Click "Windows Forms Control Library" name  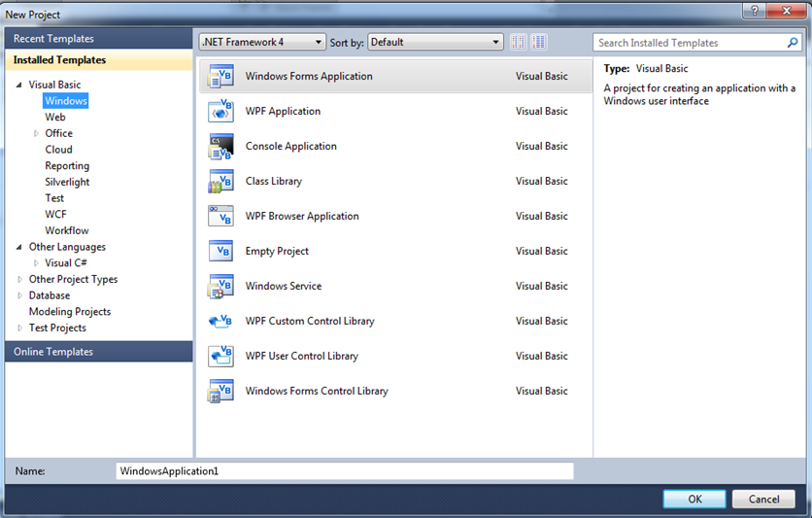[317, 391]
